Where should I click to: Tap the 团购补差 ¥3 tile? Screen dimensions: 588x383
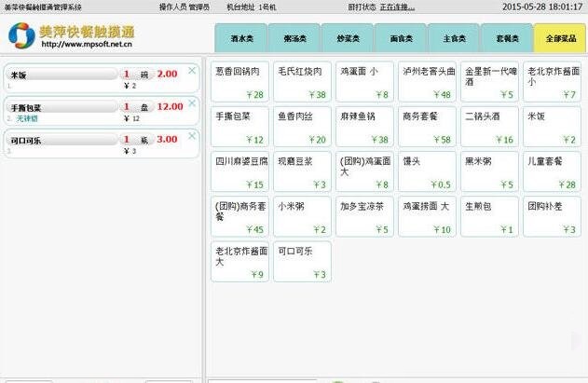tap(553, 217)
